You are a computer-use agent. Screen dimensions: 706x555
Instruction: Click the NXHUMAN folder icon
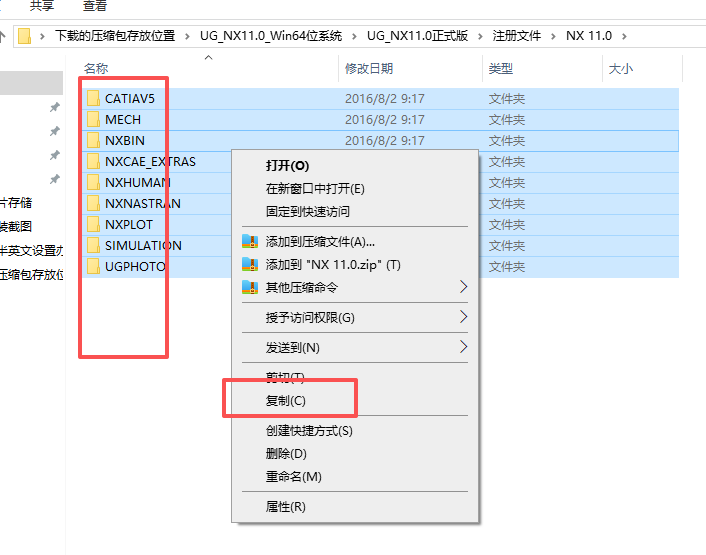point(93,182)
